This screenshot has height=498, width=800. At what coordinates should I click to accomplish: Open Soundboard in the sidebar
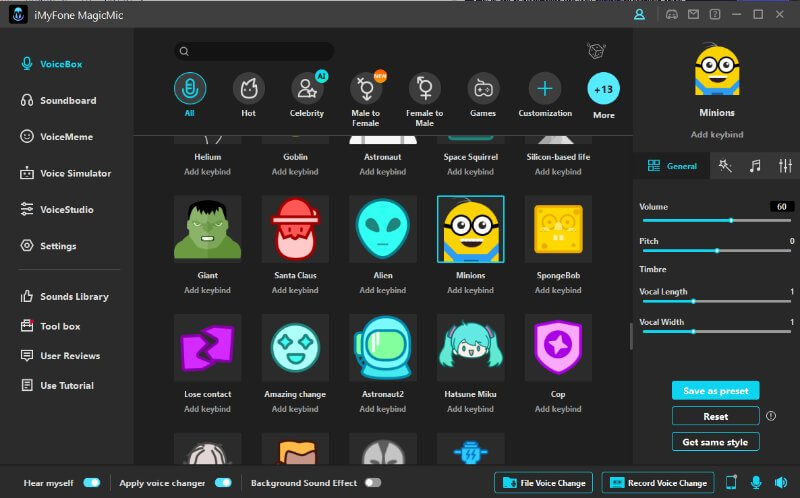[58, 101]
